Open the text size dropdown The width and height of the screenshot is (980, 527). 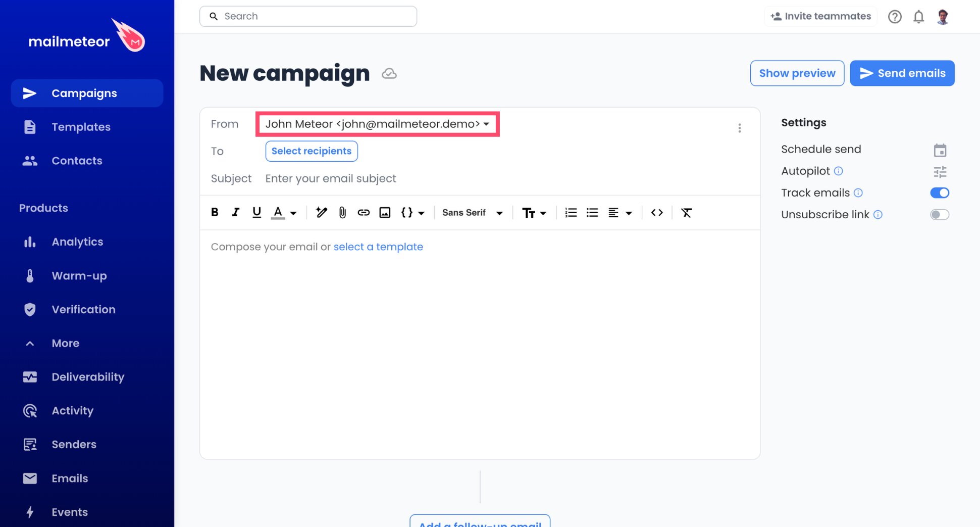tap(534, 213)
